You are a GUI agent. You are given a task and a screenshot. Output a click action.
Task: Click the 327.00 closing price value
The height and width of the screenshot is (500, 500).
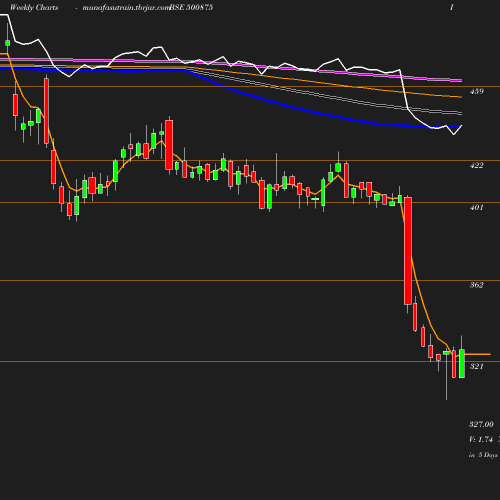(x=481, y=424)
